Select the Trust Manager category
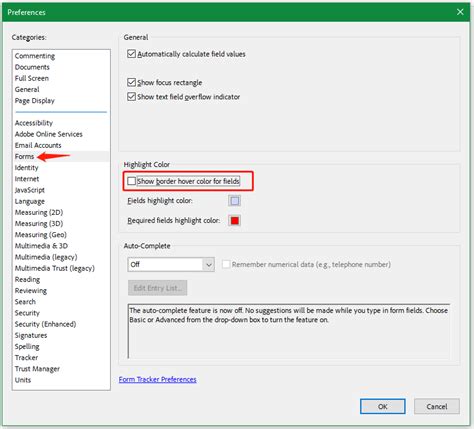 (37, 369)
